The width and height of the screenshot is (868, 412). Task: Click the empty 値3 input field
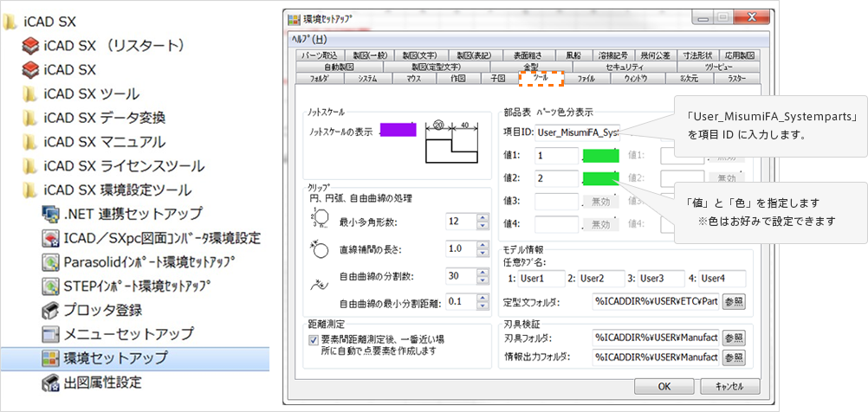coord(557,202)
